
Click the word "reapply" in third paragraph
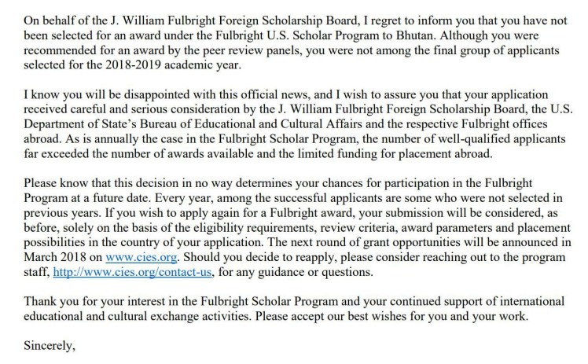[x=327, y=256]
